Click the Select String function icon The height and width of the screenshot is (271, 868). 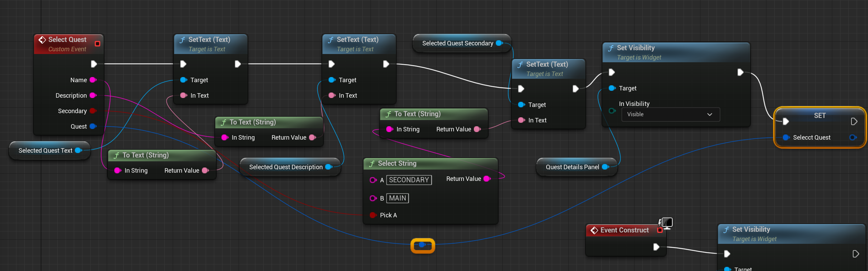(372, 164)
